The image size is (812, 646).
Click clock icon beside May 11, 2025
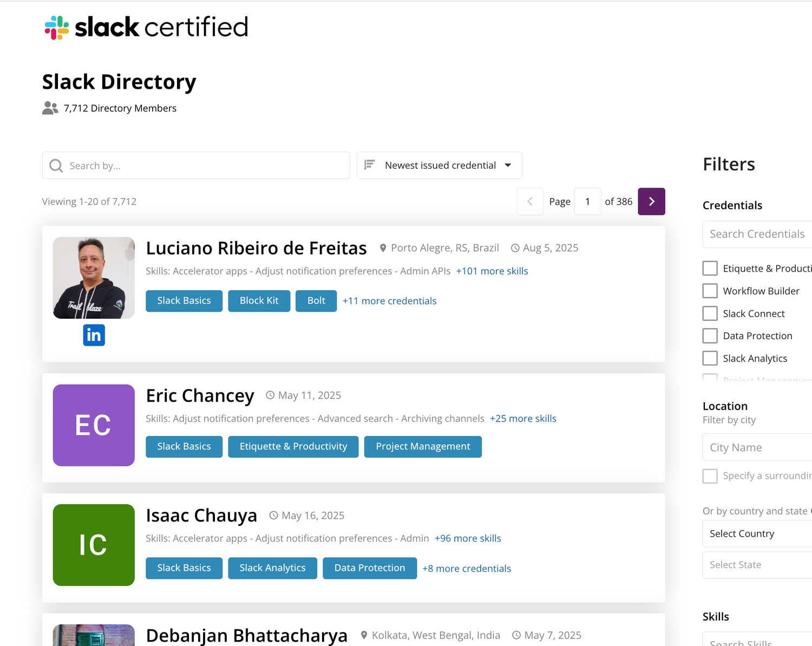tap(270, 395)
